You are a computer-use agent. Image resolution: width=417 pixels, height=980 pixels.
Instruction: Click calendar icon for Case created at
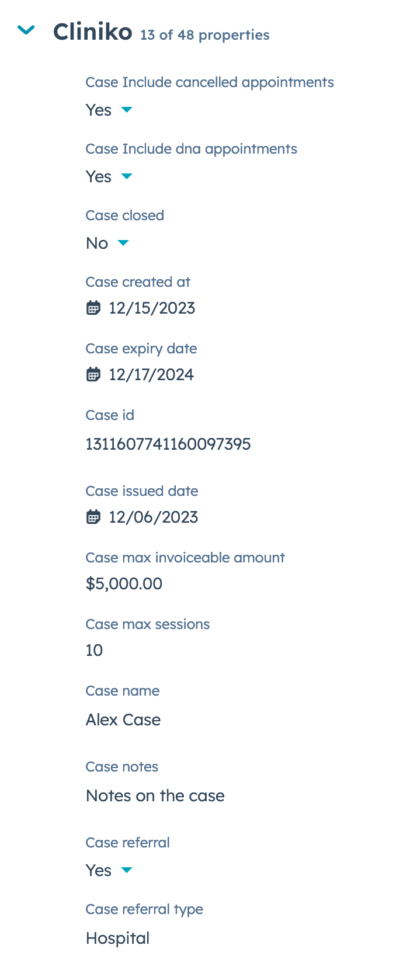93,308
